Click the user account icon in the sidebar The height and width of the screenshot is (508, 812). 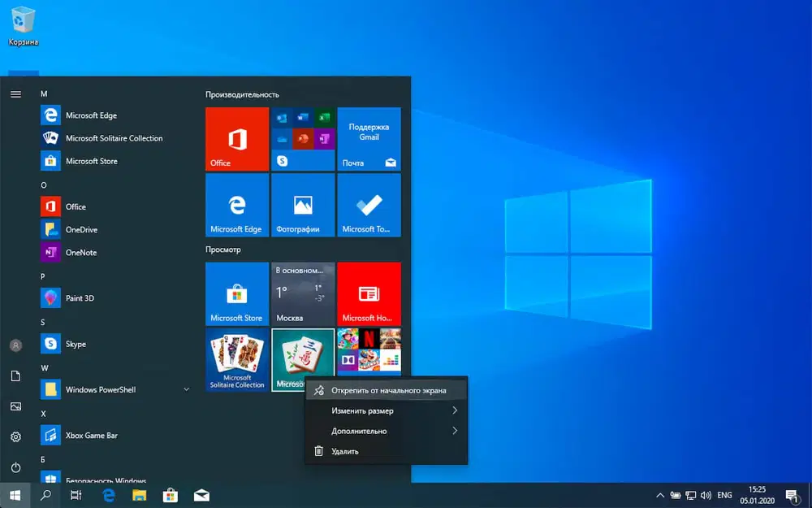click(15, 345)
